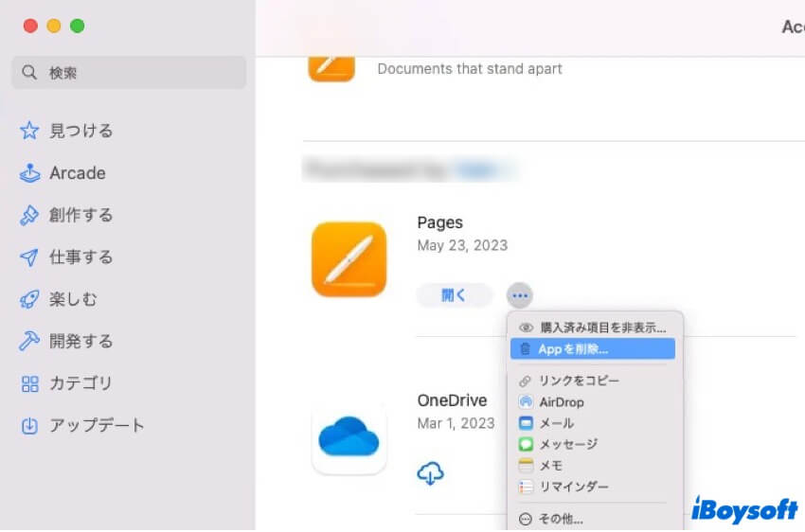This screenshot has height=532, width=805.
Task: Share to メモ menu entry
Action: coord(593,466)
